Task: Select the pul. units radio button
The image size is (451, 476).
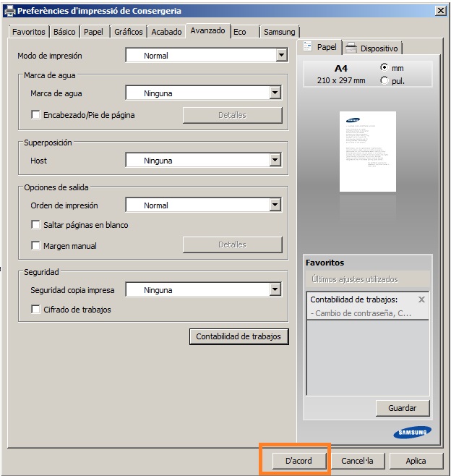Action: point(384,80)
